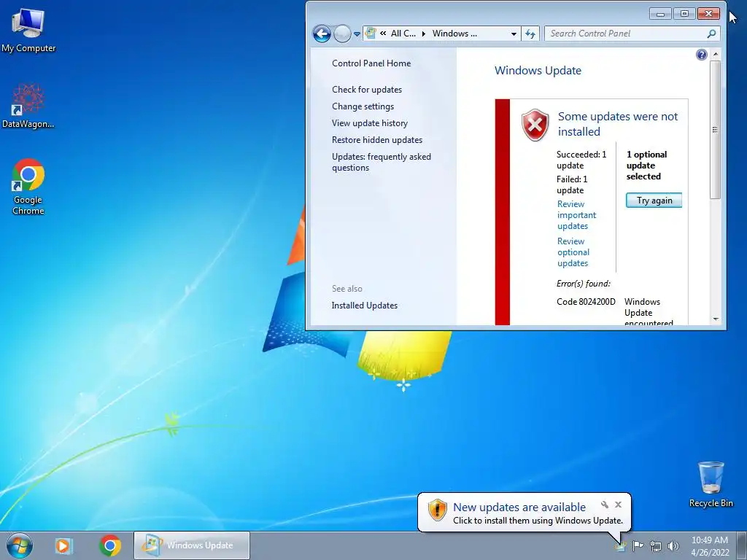This screenshot has height=560, width=747.
Task: Click the magnifier search icon
Action: tap(711, 34)
